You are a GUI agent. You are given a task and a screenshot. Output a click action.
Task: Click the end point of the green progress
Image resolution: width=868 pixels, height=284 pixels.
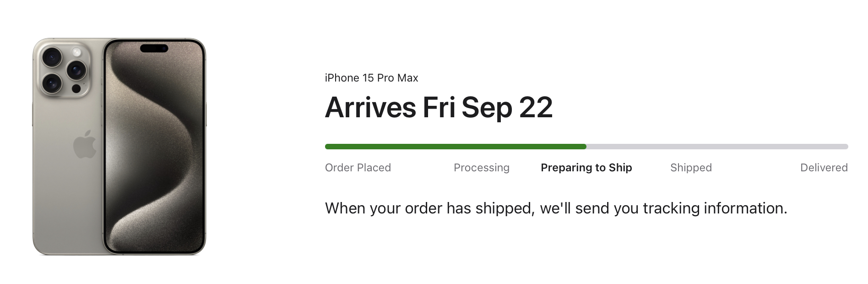(585, 147)
